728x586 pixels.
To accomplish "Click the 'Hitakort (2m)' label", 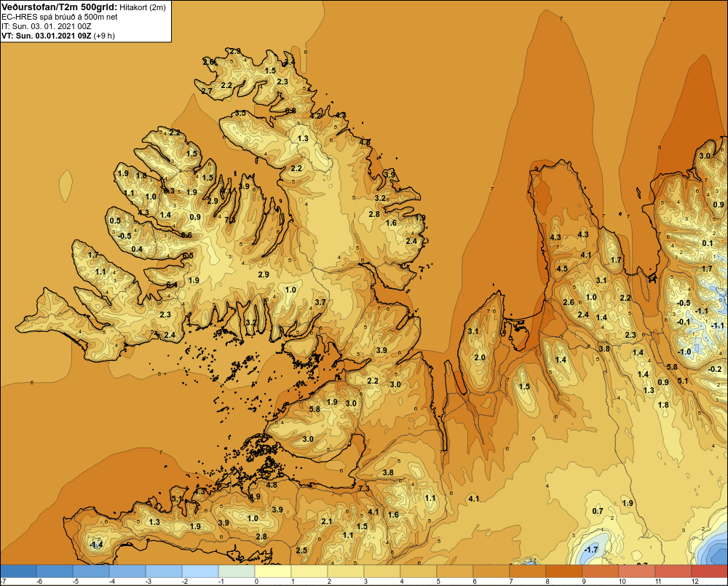I will point(142,7).
